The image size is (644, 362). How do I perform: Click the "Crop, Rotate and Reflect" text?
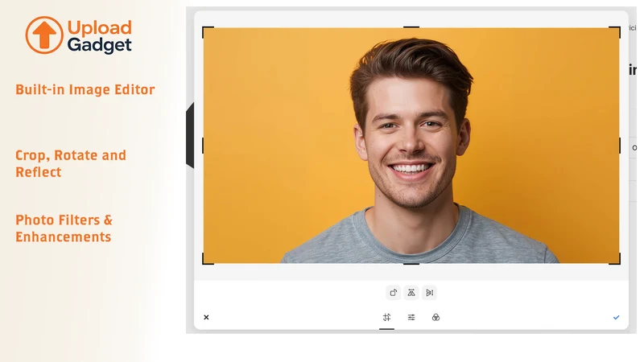tap(71, 163)
